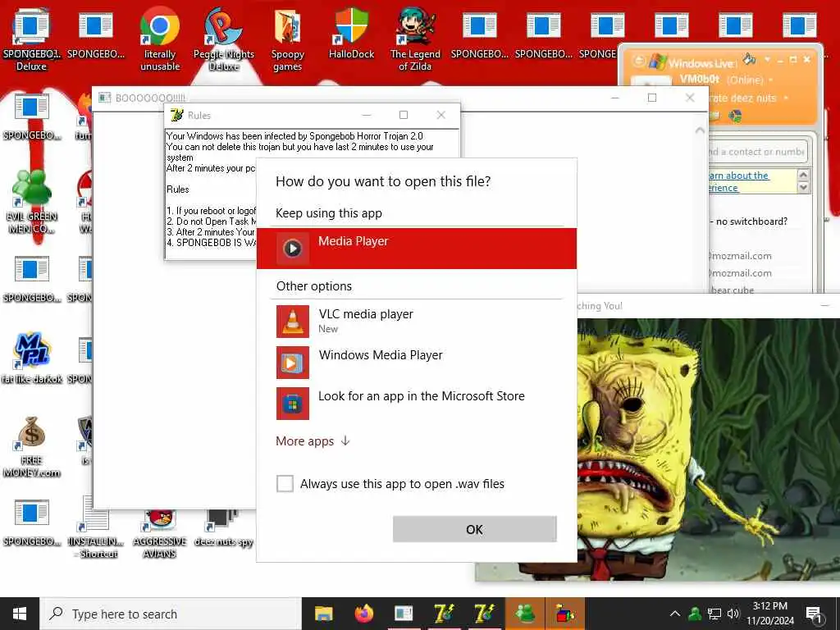Confirm the dialog with OK
This screenshot has width=840, height=630.
[475, 529]
